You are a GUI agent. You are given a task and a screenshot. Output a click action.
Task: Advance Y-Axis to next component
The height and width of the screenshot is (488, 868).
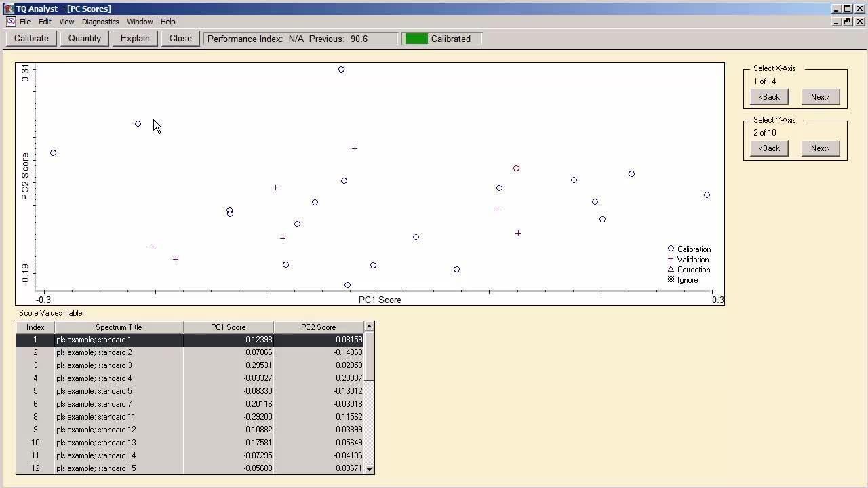click(820, 148)
